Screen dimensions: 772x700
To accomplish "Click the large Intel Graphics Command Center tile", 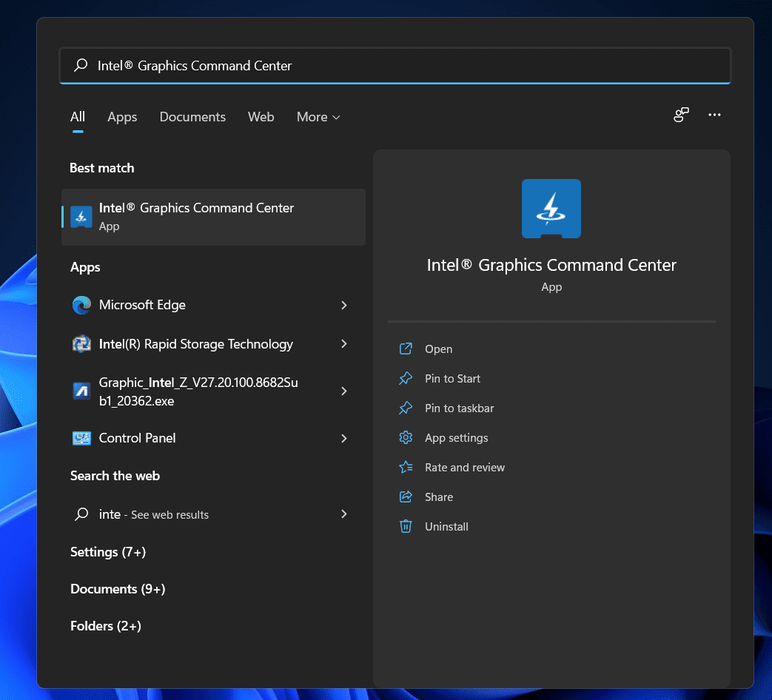I will [x=551, y=209].
